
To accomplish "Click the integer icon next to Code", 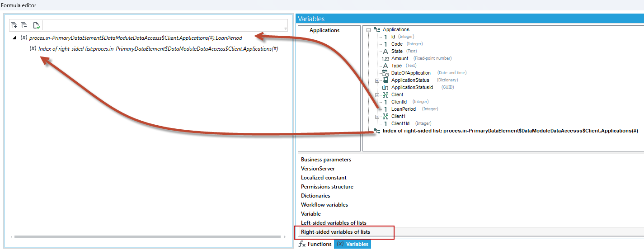I will 385,44.
